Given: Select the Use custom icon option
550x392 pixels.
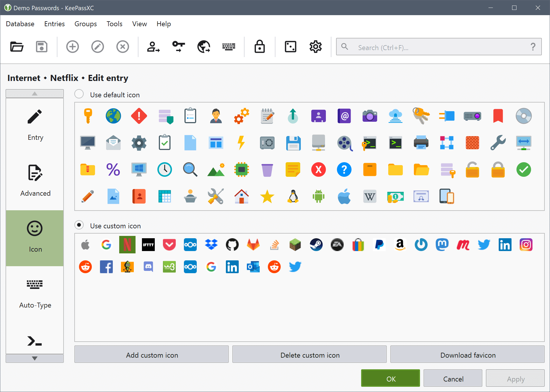Looking at the screenshot, I should (79, 225).
